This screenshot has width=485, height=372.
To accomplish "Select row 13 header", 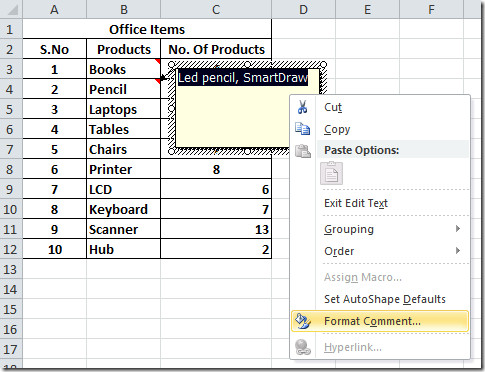I will point(11,269).
